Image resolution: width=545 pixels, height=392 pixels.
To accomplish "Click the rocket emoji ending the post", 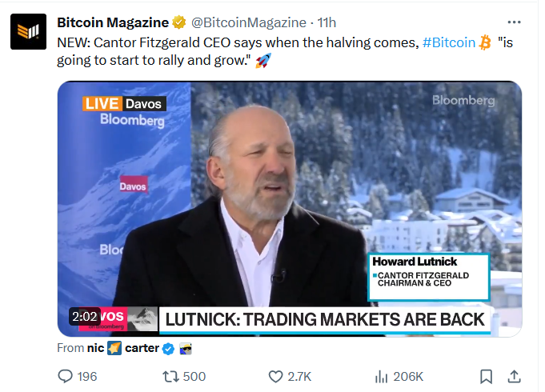I will [x=262, y=61].
